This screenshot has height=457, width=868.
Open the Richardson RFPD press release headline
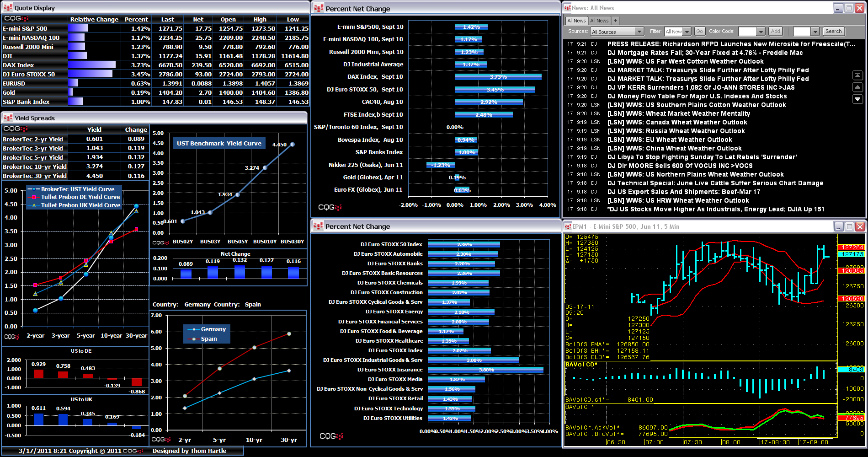tap(731, 44)
